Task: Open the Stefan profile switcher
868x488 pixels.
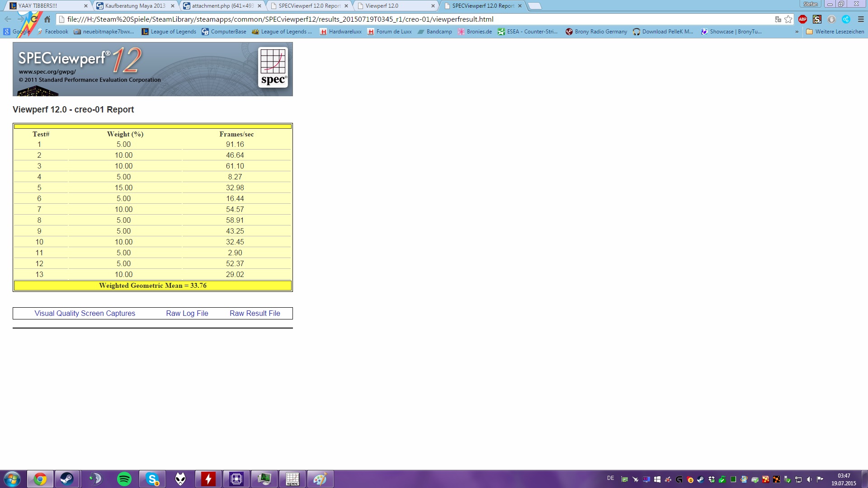Action: (x=811, y=4)
